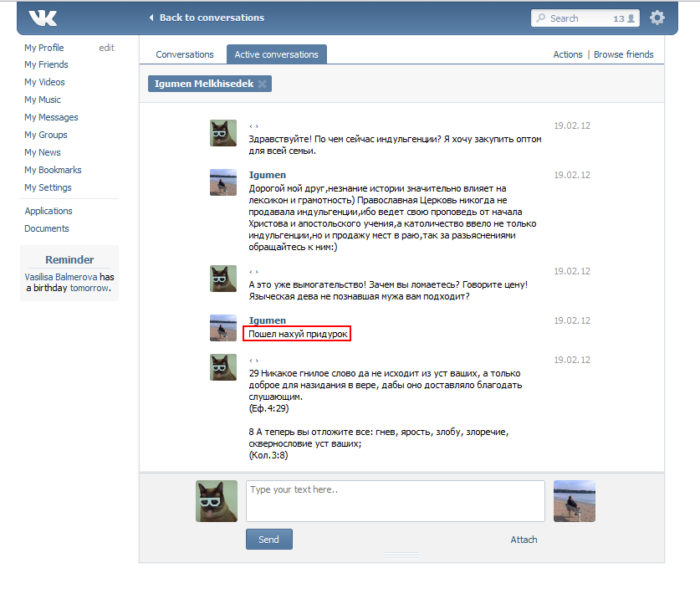Open the settings gear icon
This screenshot has height=599, width=700.
[657, 18]
